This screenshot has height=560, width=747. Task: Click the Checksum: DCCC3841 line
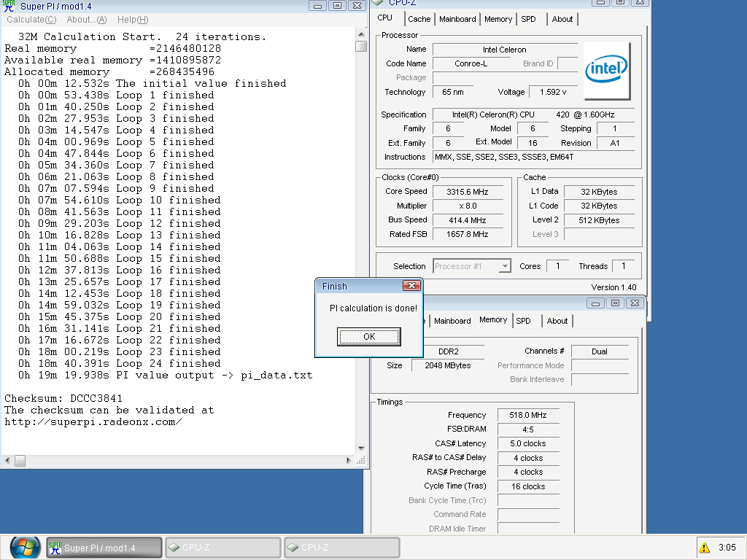click(x=63, y=398)
